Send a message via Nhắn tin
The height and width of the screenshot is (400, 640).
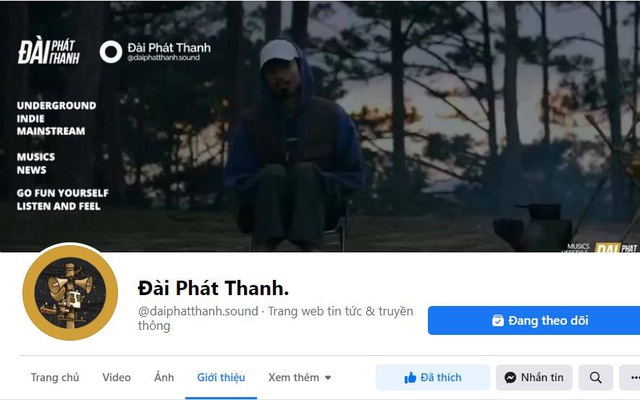coord(534,378)
